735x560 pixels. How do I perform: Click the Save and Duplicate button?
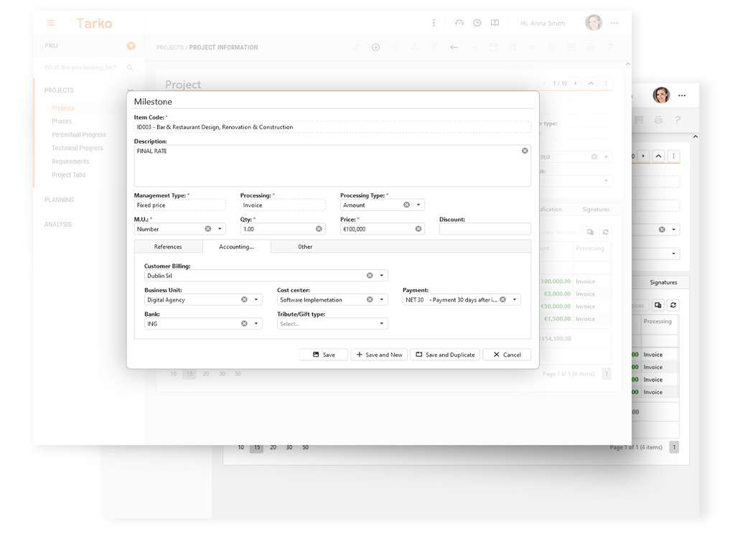(445, 355)
